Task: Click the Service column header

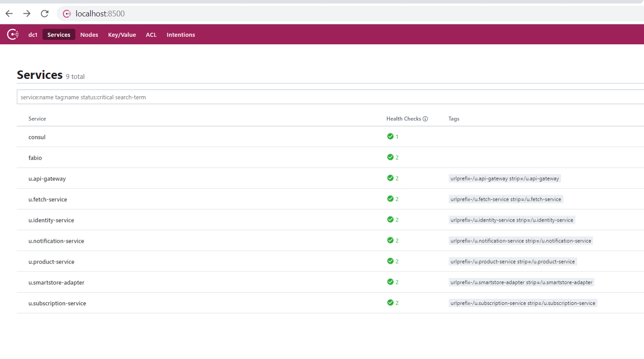Action: click(x=37, y=119)
